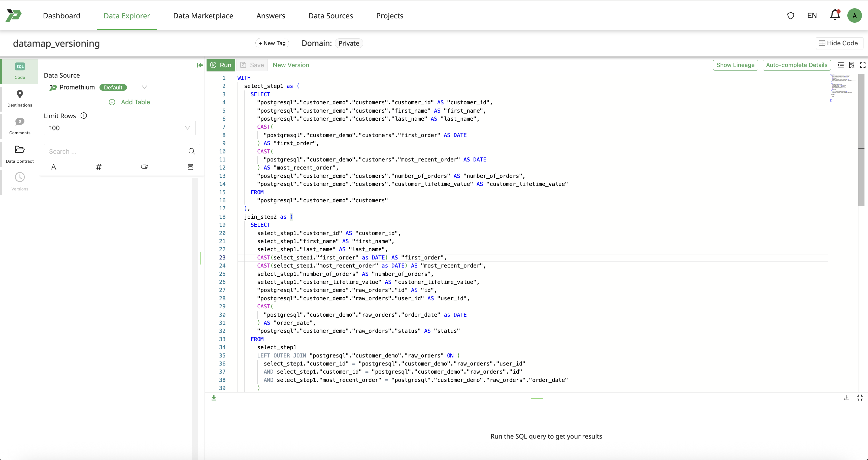Click the format code icon
The image size is (868, 460).
tap(841, 65)
